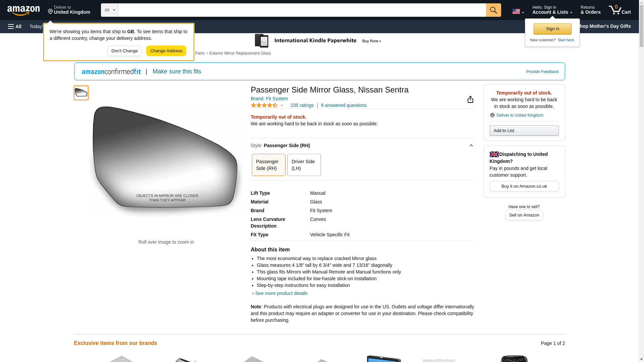The width and height of the screenshot is (644, 362).
Task: Click Don't Change button
Action: [124, 51]
